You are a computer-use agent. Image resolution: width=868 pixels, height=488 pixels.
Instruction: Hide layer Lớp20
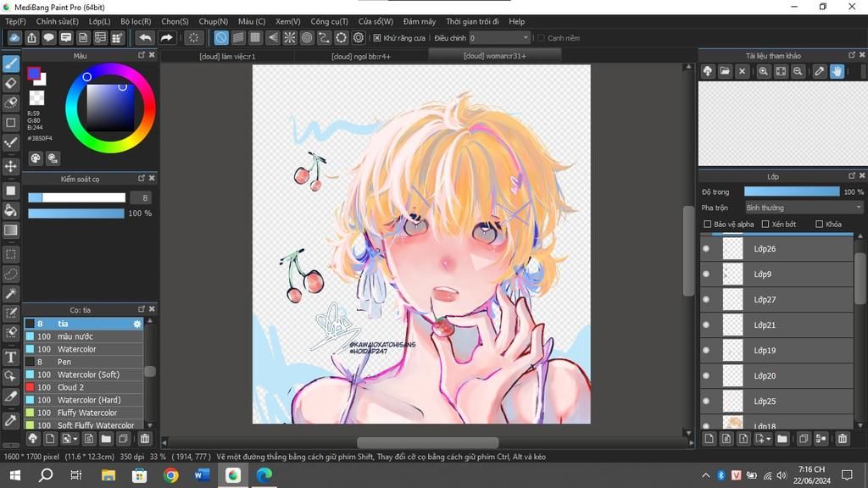706,375
